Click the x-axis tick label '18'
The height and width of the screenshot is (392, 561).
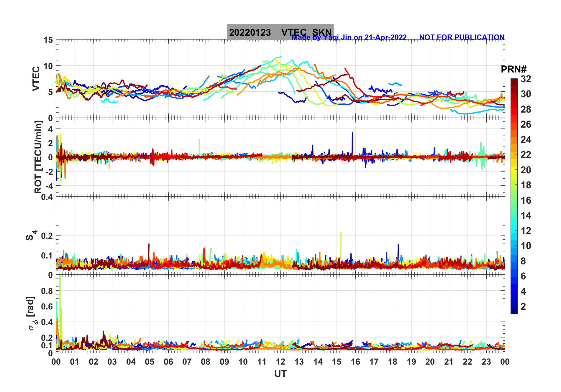point(393,362)
